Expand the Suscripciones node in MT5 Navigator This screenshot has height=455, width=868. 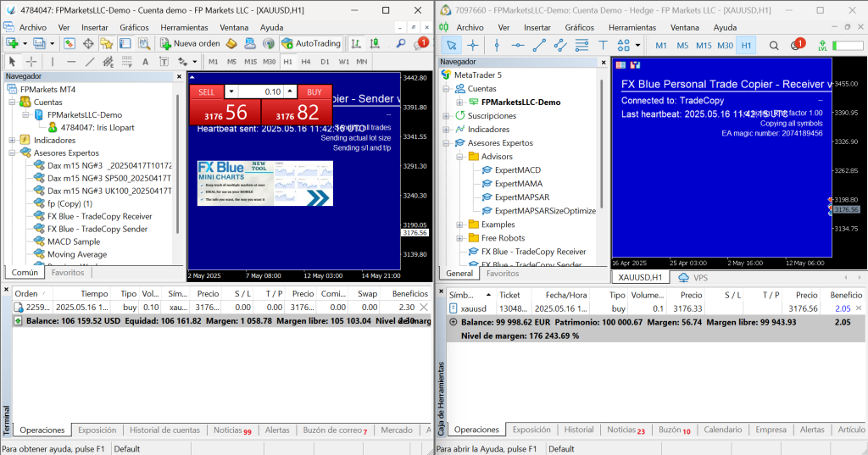click(446, 116)
